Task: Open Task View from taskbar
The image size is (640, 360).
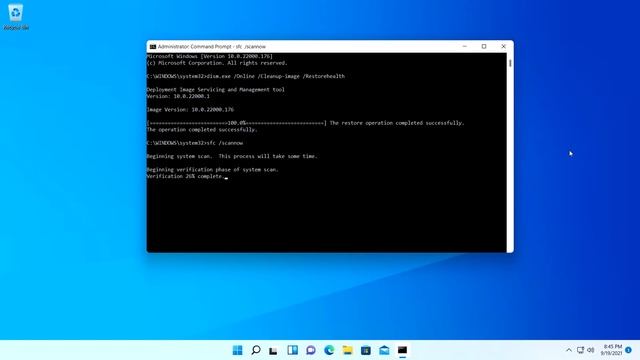Action: 273,350
